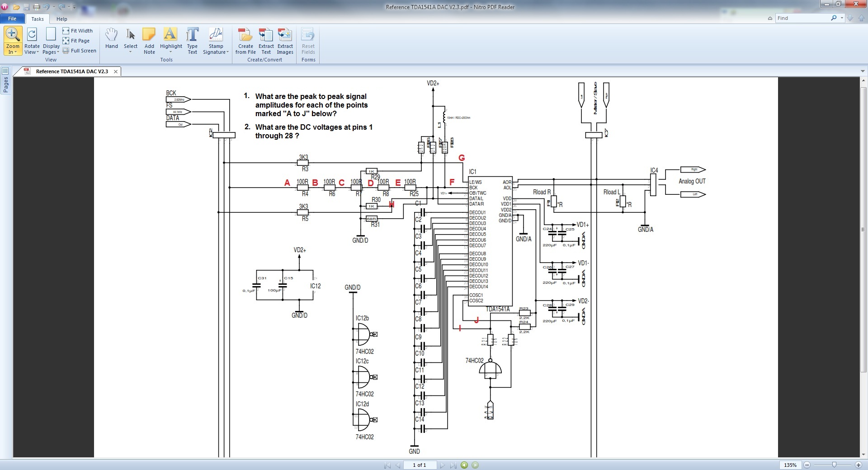This screenshot has height=470, width=868.
Task: Select the Zoom In tool
Action: (13, 41)
